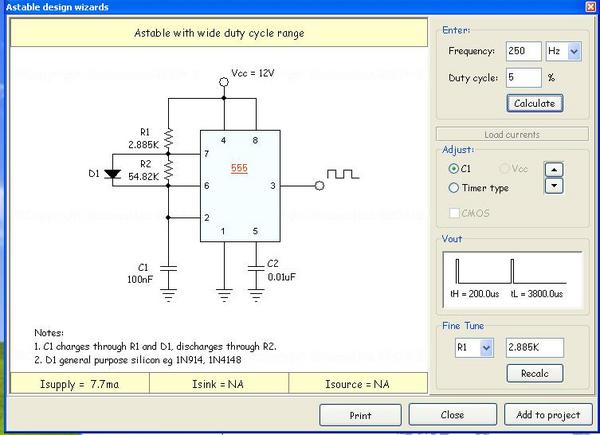Click Add to project button

(x=548, y=415)
